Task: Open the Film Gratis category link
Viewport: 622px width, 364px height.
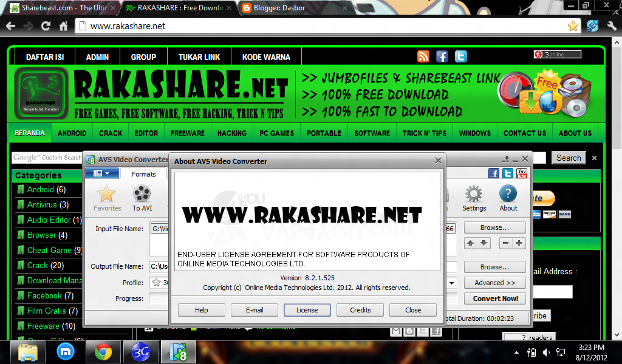Action: [x=46, y=311]
